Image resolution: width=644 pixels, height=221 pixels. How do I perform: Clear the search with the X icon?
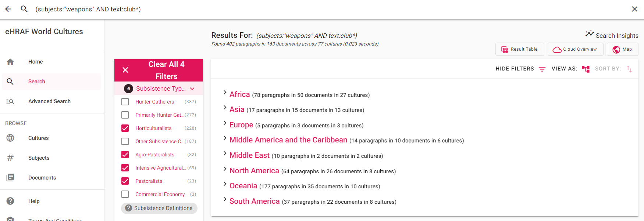coord(634,9)
